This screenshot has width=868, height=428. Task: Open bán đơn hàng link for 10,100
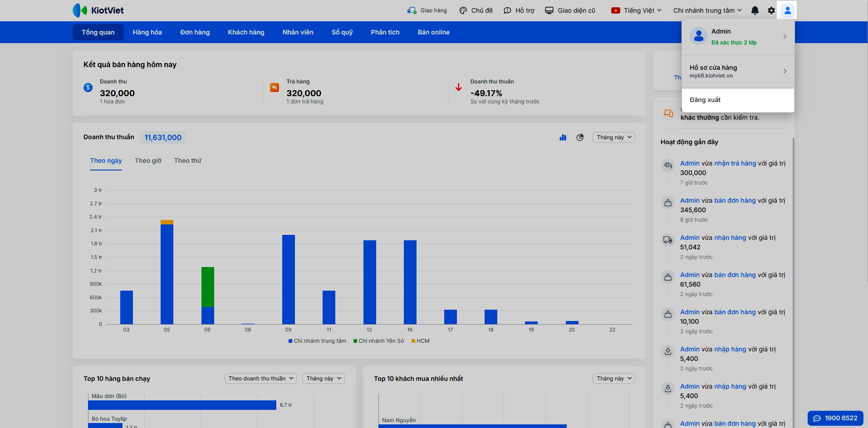(x=735, y=312)
